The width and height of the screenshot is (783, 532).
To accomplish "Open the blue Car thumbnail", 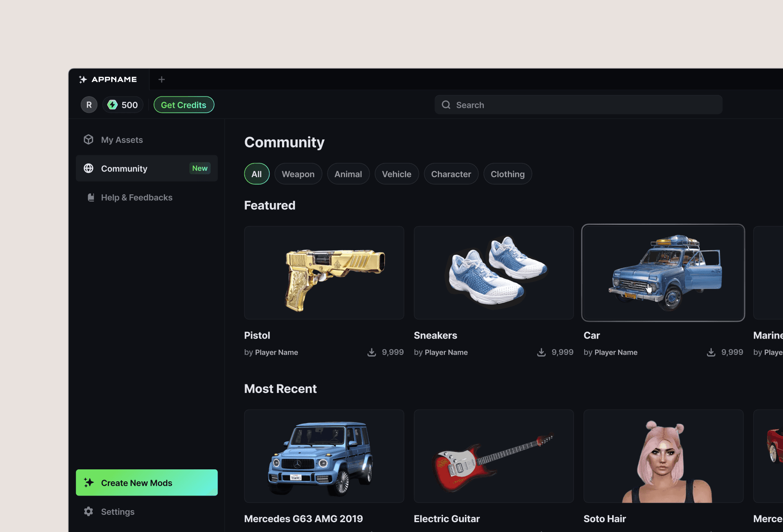I will pyautogui.click(x=663, y=273).
